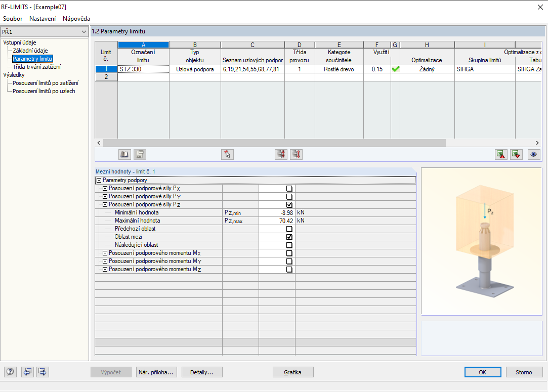Edit the Pz,max value 70.42

[277, 221]
